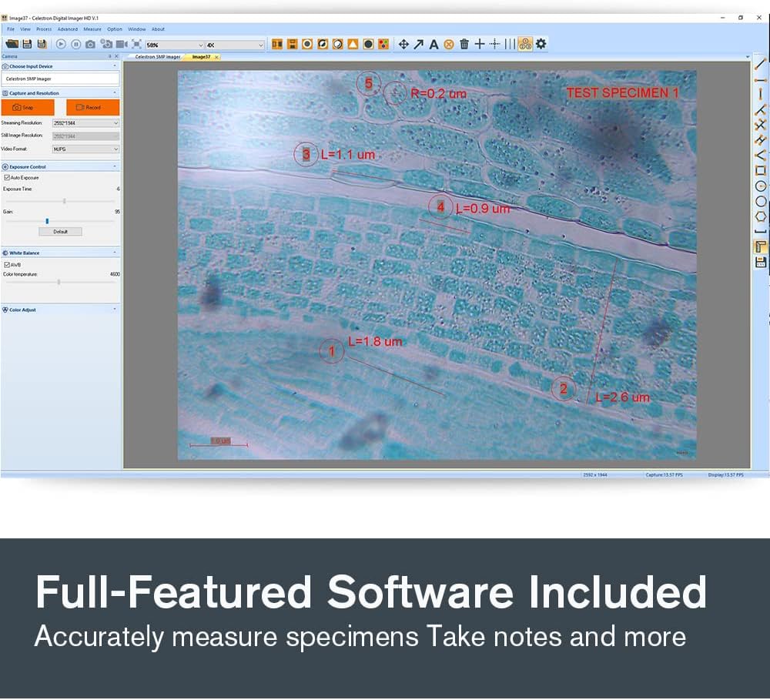Open the Streaming Resolution dropdown
This screenshot has width=770, height=700.
(85, 122)
